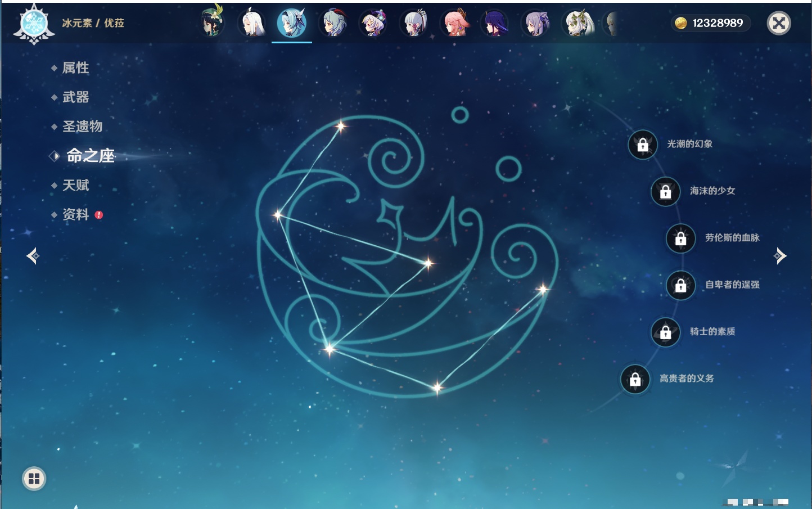812x509 pixels.
Task: Click the 自卑者的逞强 label text
Action: tap(733, 285)
